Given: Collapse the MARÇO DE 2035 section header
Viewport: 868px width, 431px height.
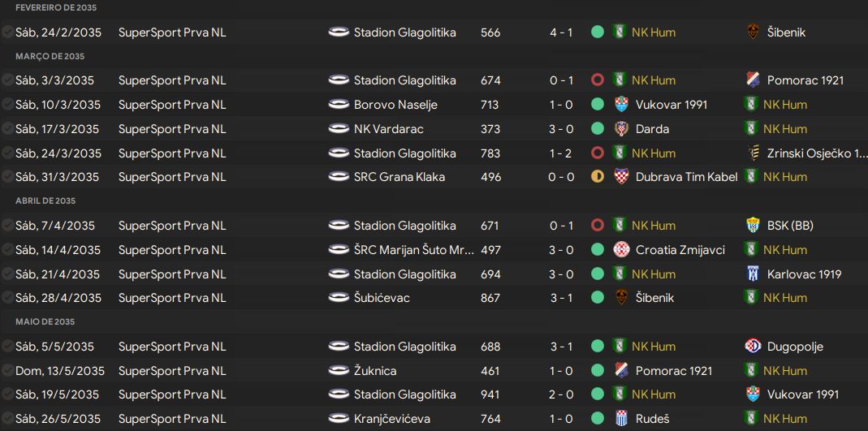Looking at the screenshot, I should tap(50, 57).
